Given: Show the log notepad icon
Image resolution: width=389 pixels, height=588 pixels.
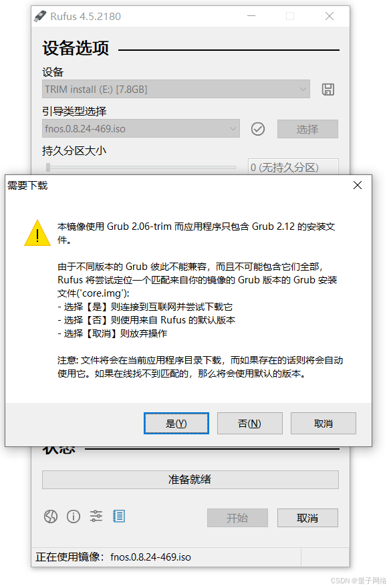Looking at the screenshot, I should pos(119,517).
